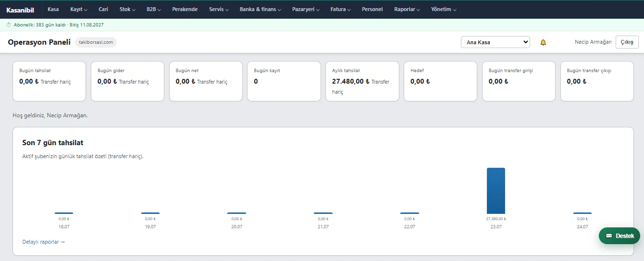644x261 pixels.
Task: Expand the Banka & finans menu
Action: [x=260, y=10]
